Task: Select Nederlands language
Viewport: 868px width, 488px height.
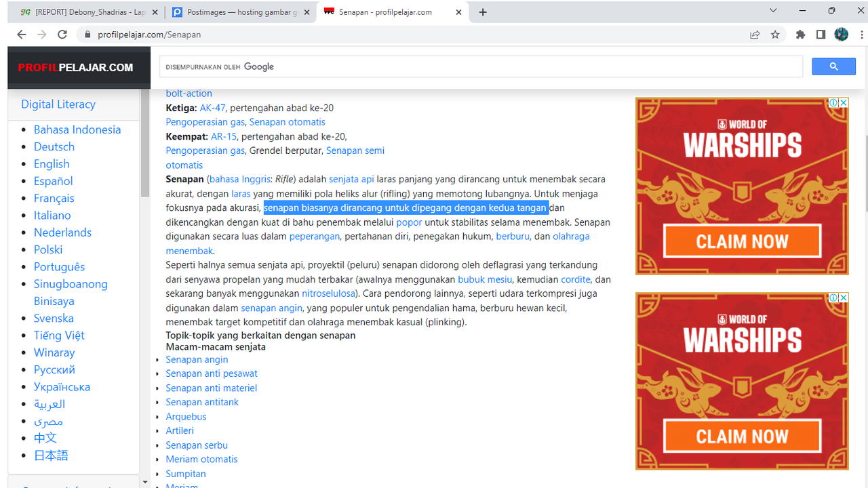Action: (62, 232)
